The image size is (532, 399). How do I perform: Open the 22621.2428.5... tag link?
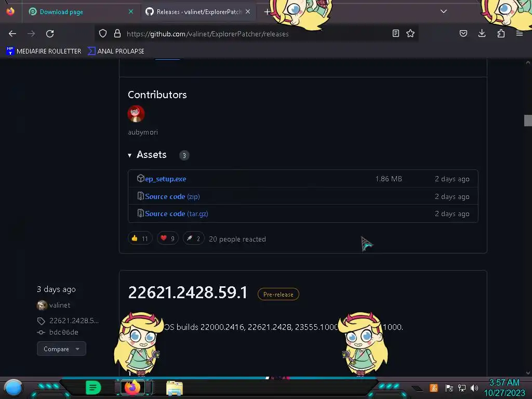[x=74, y=321]
